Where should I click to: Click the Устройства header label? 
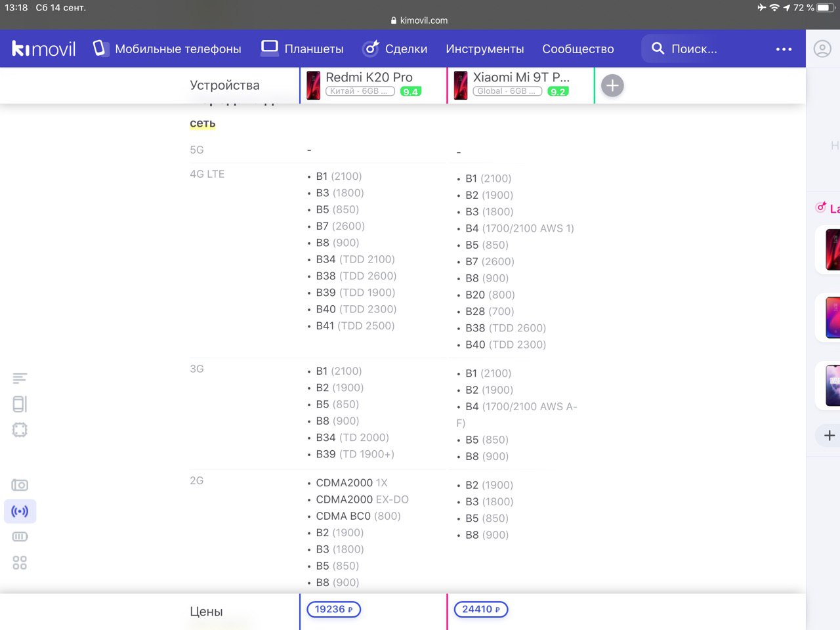click(x=224, y=85)
